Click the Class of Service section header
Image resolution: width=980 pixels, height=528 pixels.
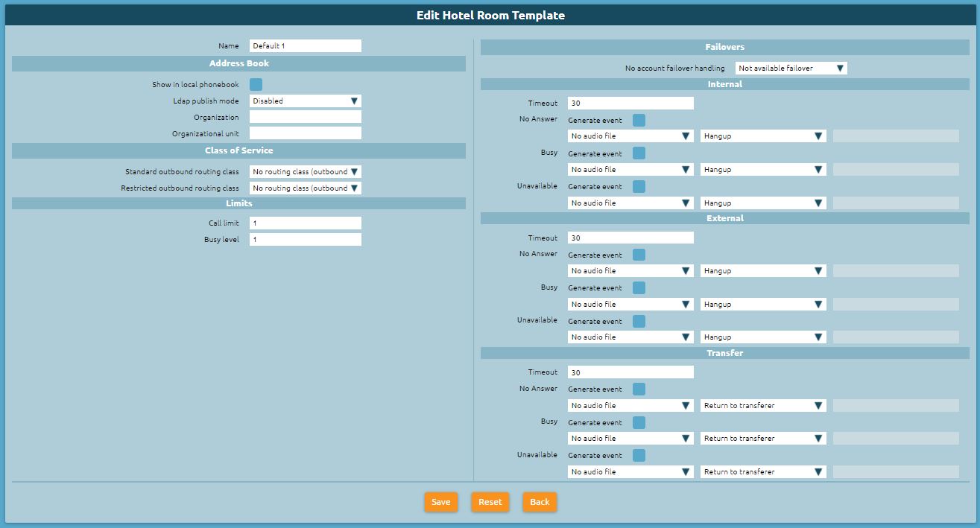tap(238, 150)
